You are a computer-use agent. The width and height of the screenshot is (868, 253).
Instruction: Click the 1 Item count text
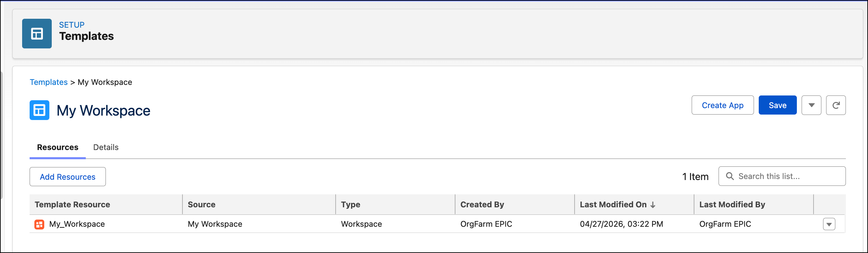695,177
